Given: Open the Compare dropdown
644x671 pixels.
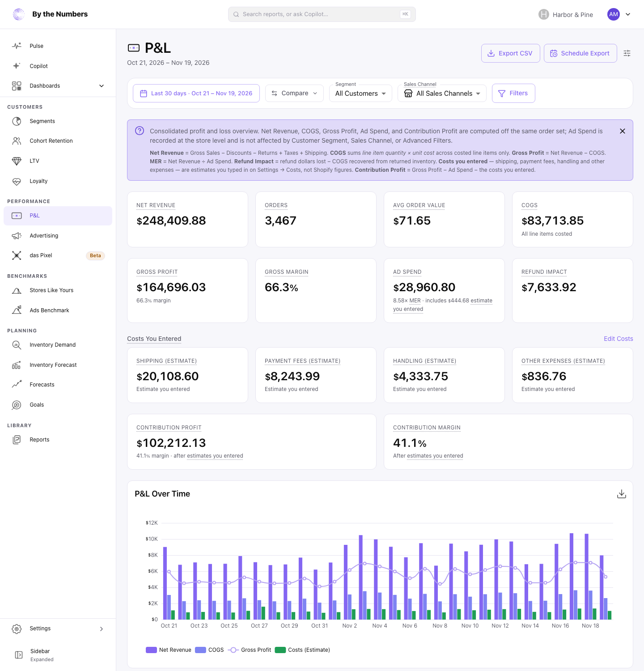Looking at the screenshot, I should (x=294, y=93).
